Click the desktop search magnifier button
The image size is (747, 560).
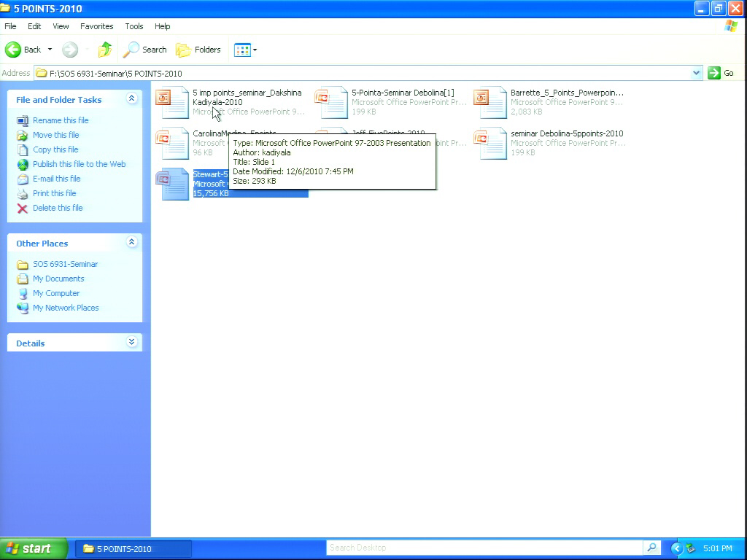pyautogui.click(x=651, y=548)
